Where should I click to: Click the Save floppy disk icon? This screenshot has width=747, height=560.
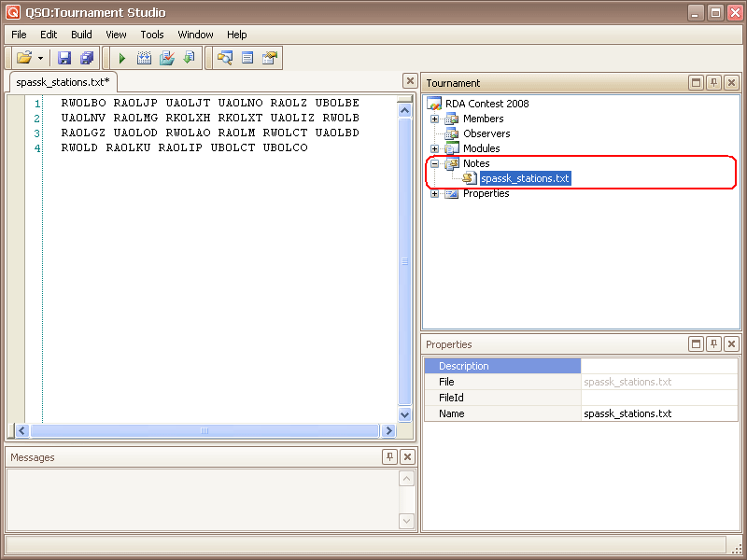coord(64,58)
